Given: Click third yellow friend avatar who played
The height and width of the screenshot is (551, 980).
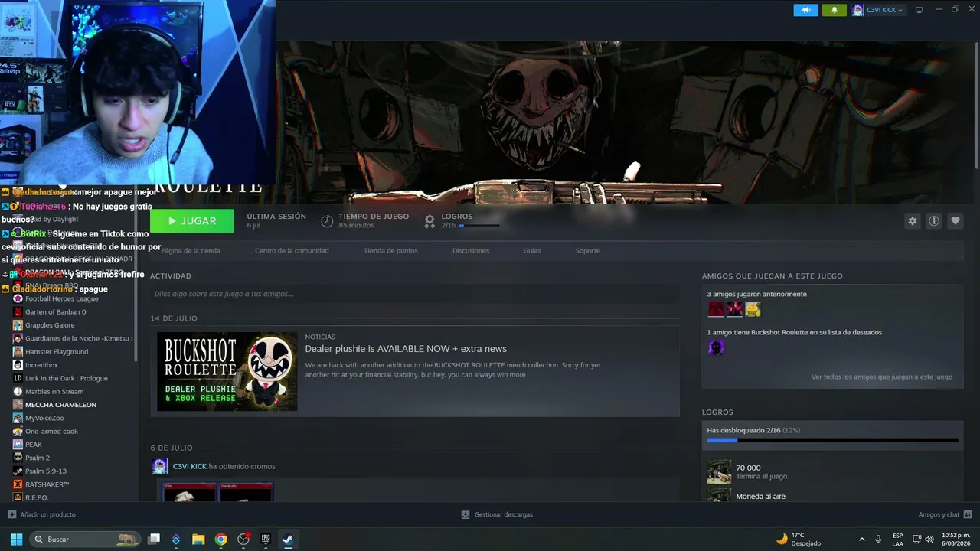Looking at the screenshot, I should [753, 309].
